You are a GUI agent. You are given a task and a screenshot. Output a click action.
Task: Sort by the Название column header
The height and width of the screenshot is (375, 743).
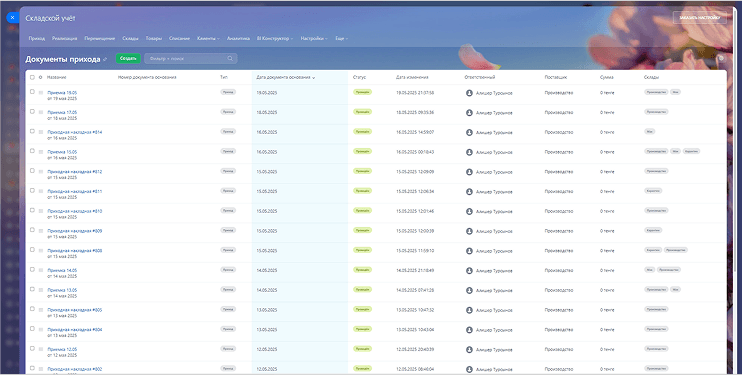click(x=56, y=77)
